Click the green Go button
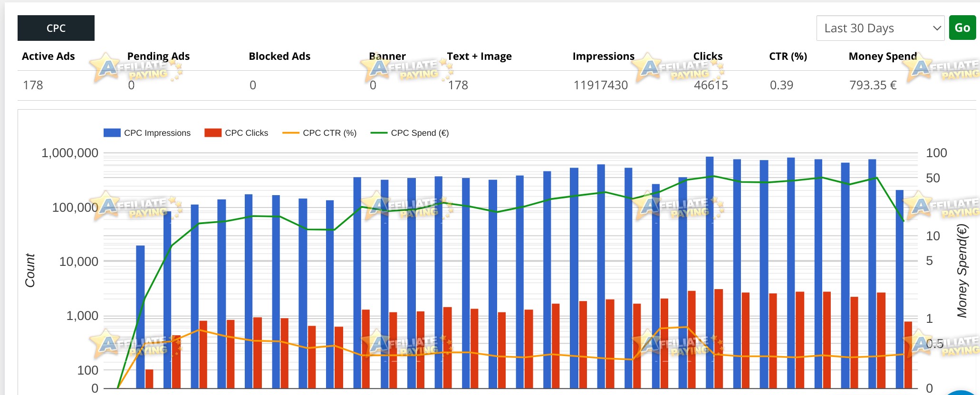 click(x=962, y=28)
